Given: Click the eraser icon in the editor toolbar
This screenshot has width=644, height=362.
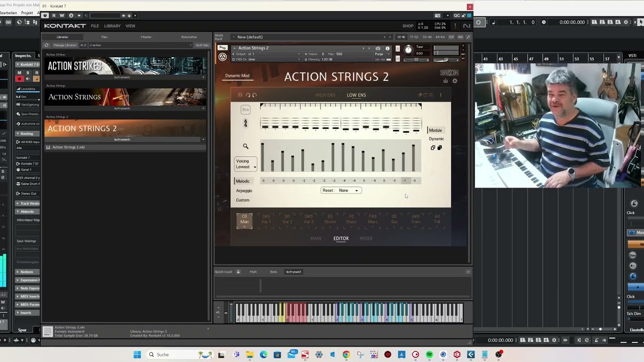Looking at the screenshot, I should pos(420,95).
